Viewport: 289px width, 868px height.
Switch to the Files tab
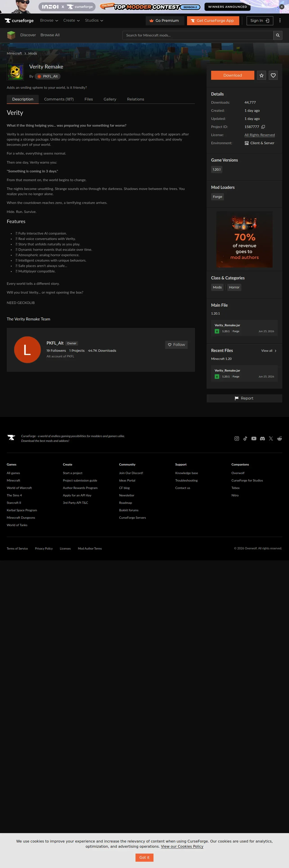[x=88, y=99]
